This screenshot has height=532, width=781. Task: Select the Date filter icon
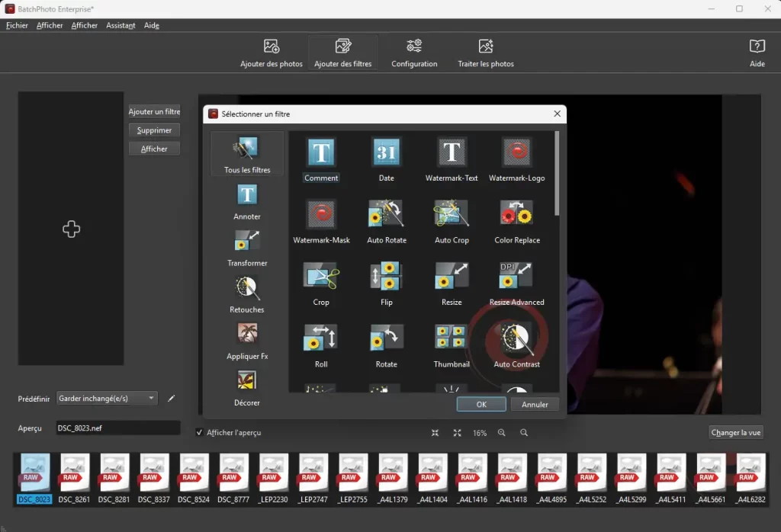387,152
